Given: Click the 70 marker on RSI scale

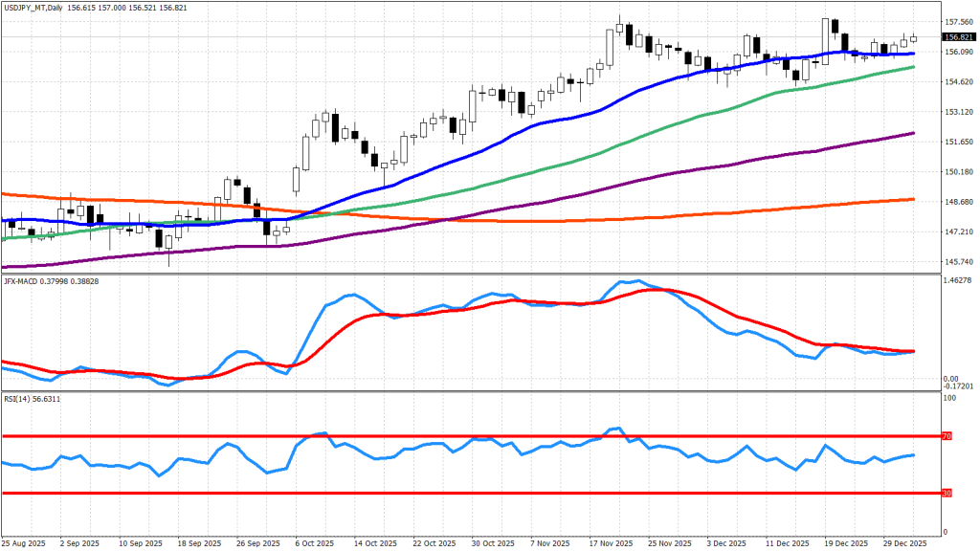Looking at the screenshot, I should (947, 436).
